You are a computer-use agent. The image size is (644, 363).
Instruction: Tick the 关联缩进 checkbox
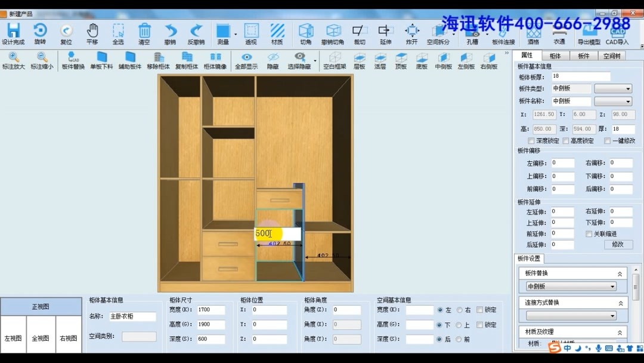point(589,233)
